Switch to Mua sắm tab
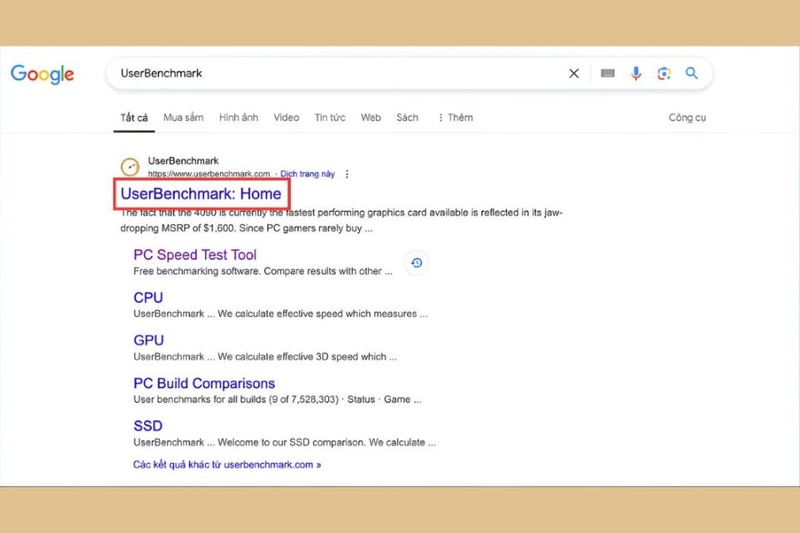This screenshot has height=533, width=800. [x=183, y=118]
